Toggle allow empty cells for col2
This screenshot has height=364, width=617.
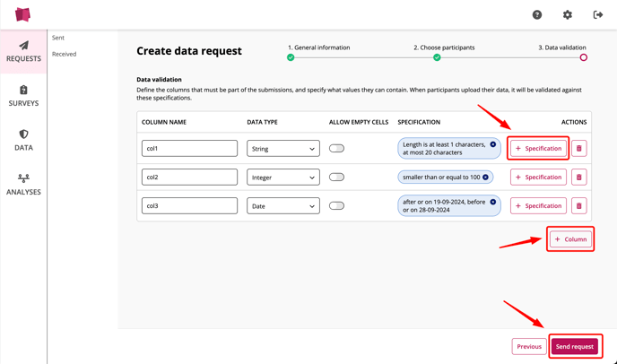pos(336,178)
